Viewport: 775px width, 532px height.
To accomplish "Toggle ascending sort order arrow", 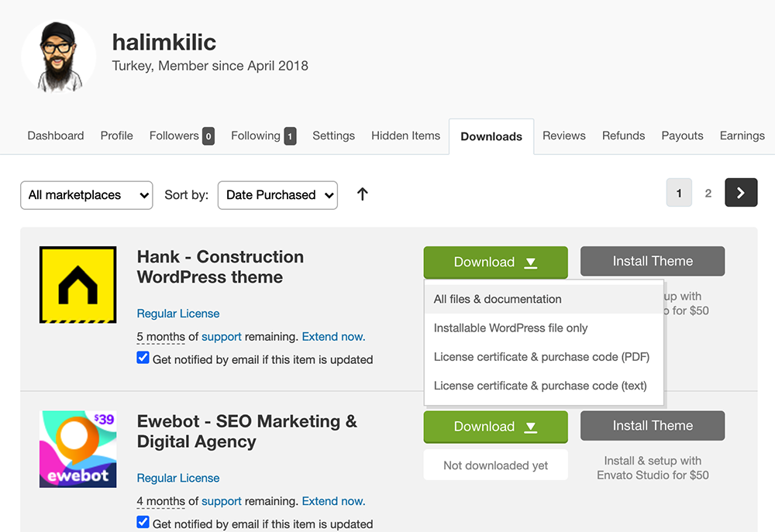I will pos(362,194).
